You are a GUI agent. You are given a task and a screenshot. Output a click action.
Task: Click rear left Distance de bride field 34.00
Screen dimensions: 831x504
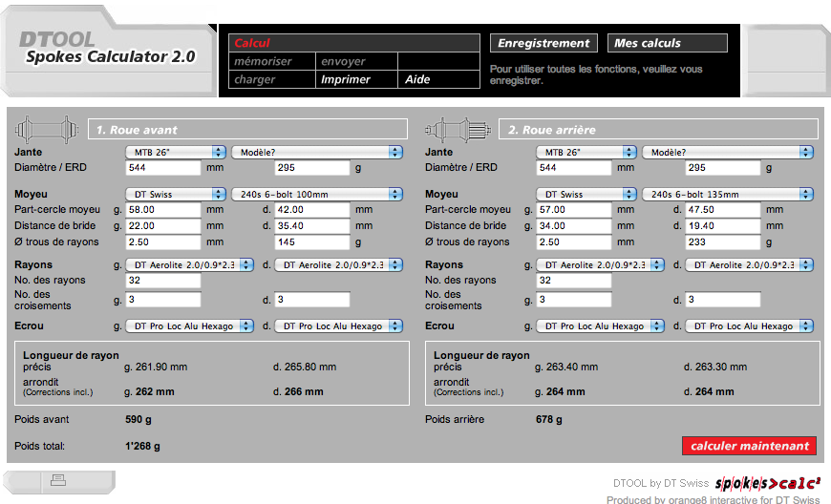tap(574, 226)
